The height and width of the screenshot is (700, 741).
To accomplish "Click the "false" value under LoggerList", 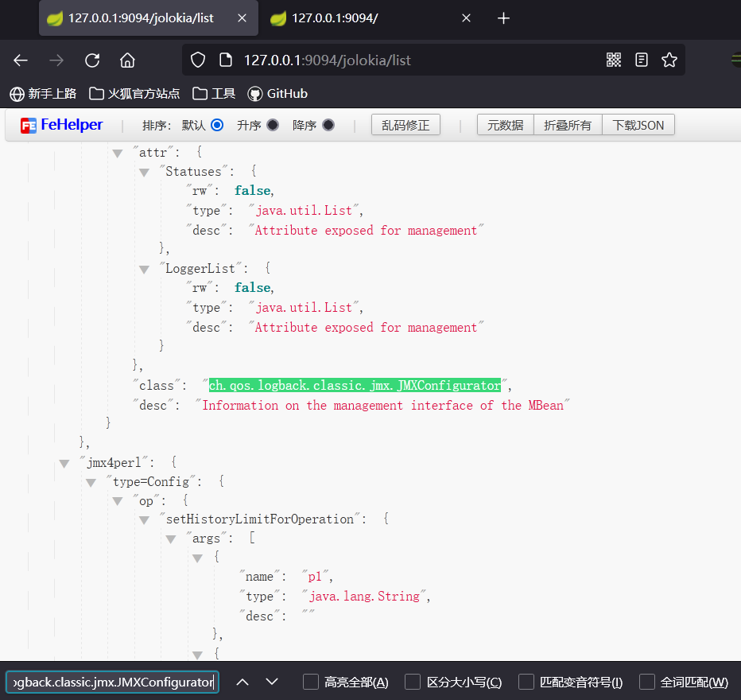I will [253, 287].
